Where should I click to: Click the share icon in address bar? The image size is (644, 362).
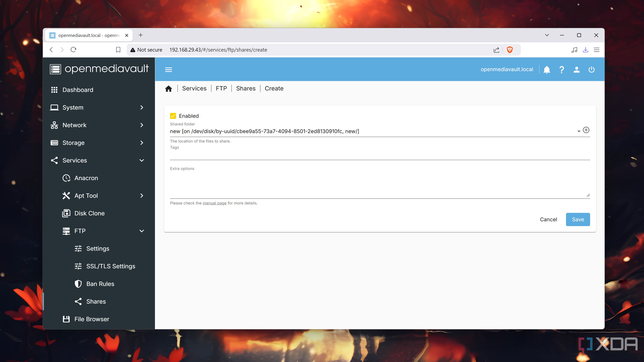tap(496, 50)
